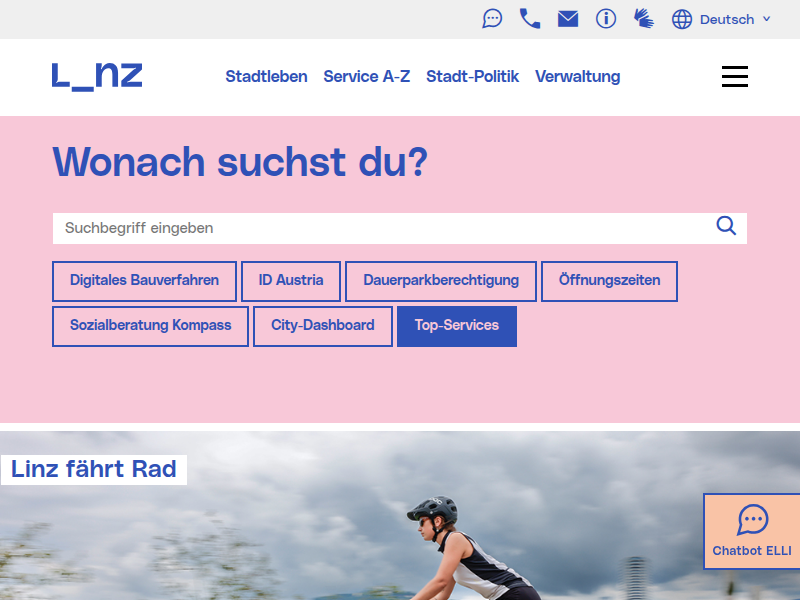
Task: Open the Top-Services button
Action: [456, 326]
